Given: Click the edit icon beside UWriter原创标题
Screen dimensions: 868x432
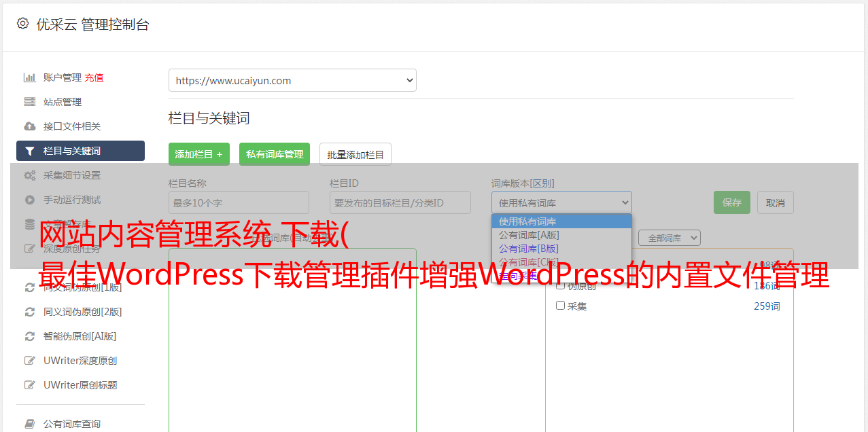Looking at the screenshot, I should click(30, 385).
